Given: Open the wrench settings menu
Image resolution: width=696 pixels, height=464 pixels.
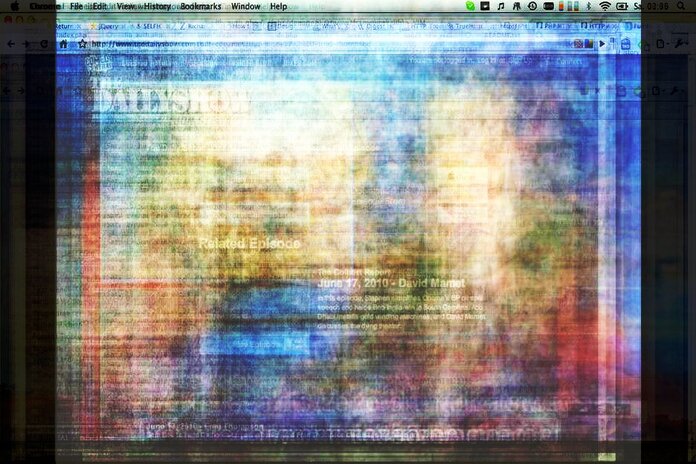Looking at the screenshot, I should (x=680, y=44).
